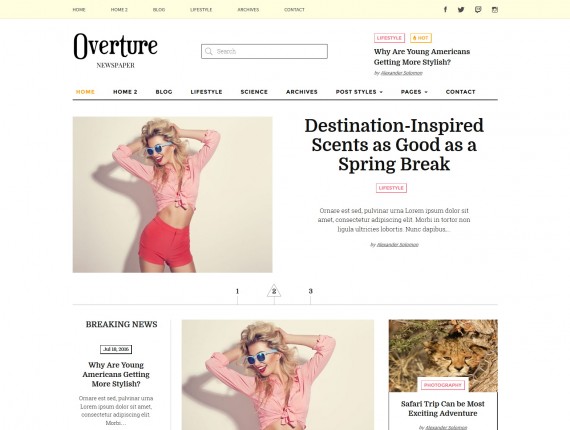570x430 pixels.
Task: Open Lifestyle in main navigation
Action: (x=206, y=92)
